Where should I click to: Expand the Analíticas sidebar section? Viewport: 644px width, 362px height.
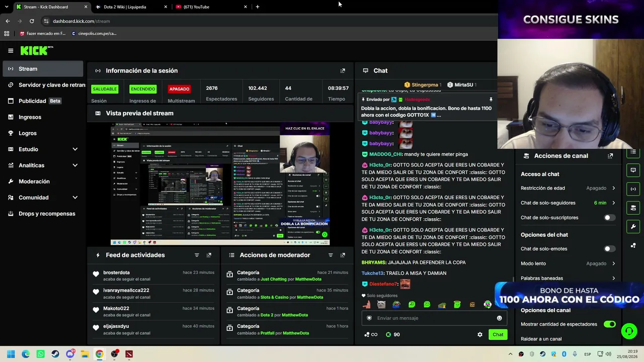43,165
